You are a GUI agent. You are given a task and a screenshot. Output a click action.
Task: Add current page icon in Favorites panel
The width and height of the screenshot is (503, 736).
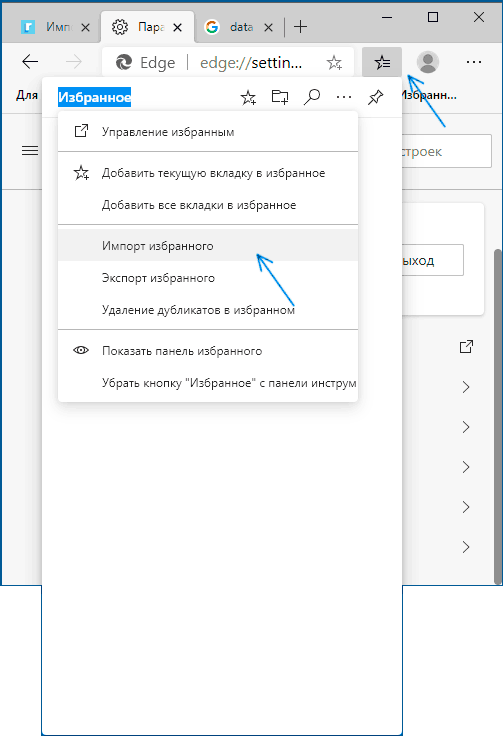(248, 97)
